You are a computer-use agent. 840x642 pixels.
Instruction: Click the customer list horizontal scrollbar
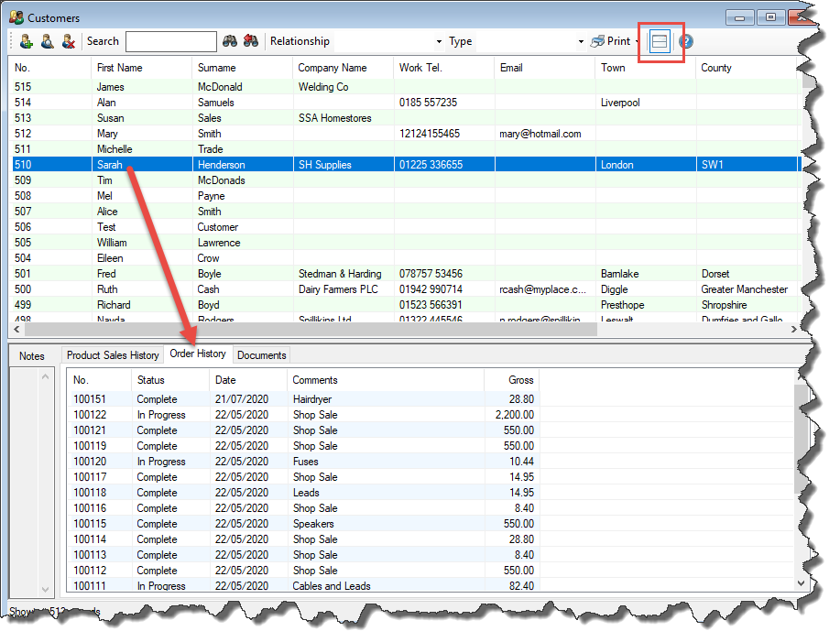[x=403, y=328]
